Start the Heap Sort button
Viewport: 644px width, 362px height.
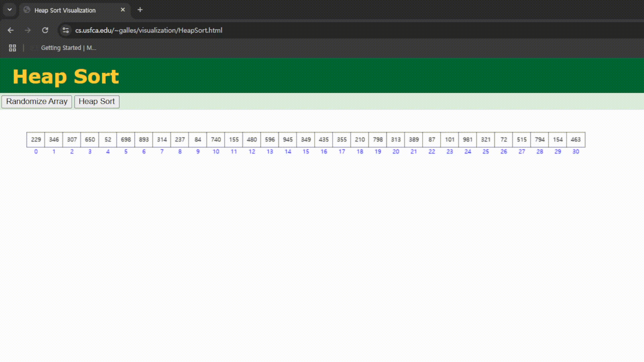point(97,102)
